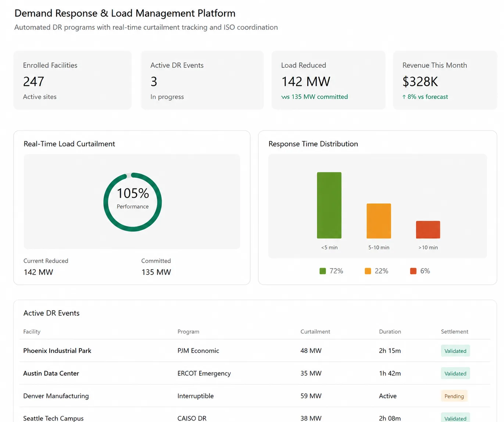The height and width of the screenshot is (422, 504).
Task: Open Austin Data Center facility
Action: [51, 373]
